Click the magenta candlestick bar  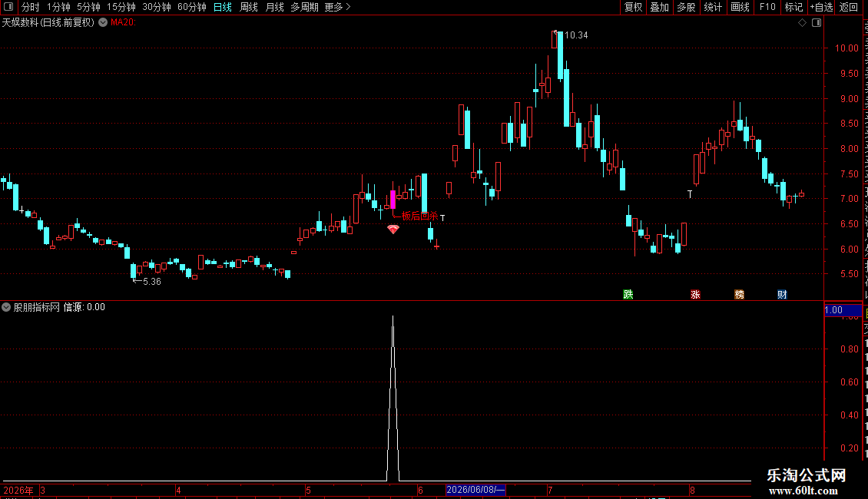(x=393, y=199)
